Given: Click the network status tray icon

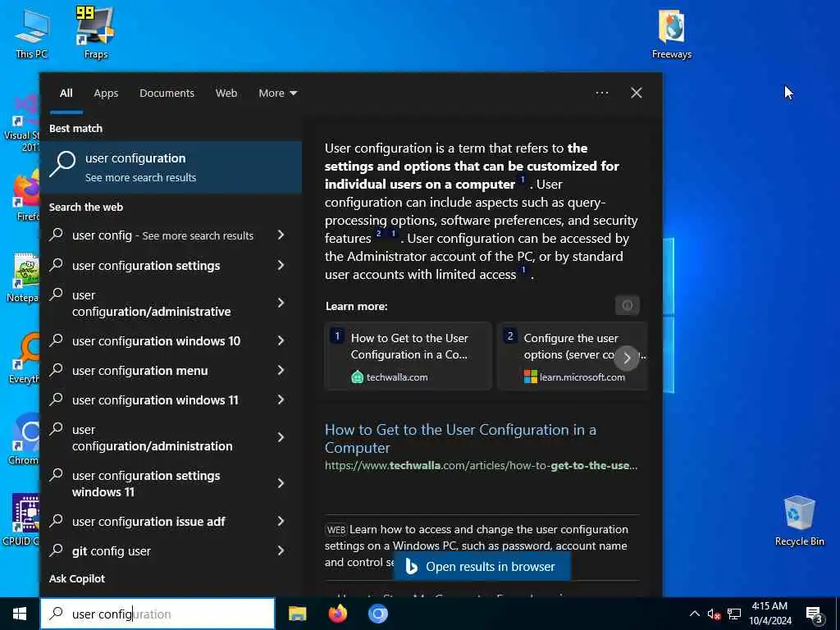Looking at the screenshot, I should 734,614.
